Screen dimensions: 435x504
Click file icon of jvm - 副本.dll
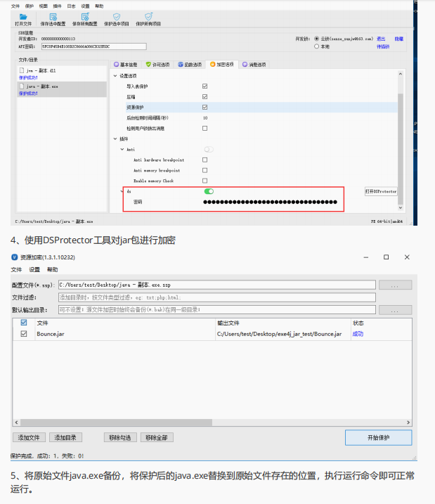pos(22,70)
